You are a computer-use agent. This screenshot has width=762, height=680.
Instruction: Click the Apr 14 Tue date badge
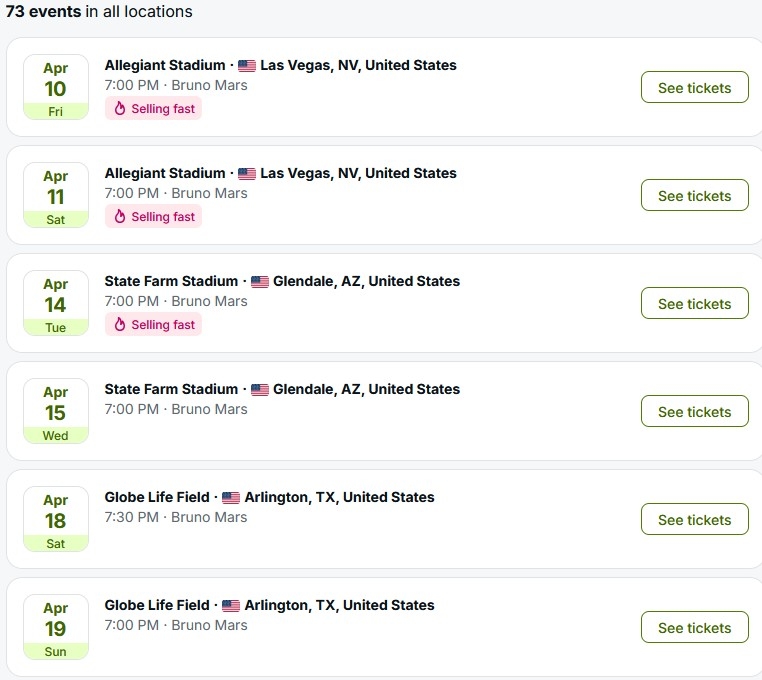tap(56, 304)
